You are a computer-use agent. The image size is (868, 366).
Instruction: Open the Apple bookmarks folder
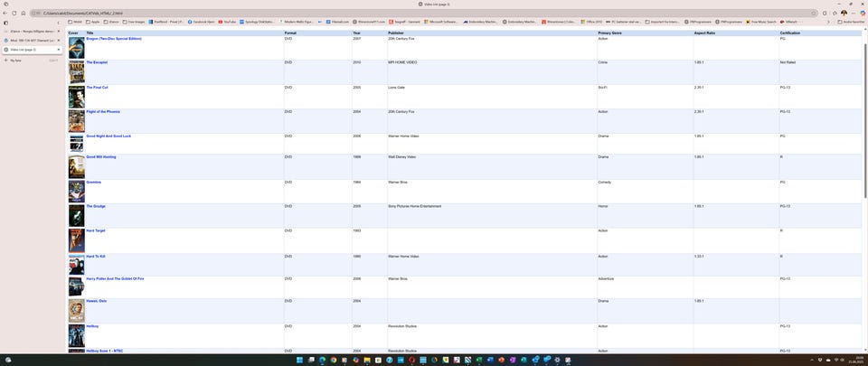(93, 22)
